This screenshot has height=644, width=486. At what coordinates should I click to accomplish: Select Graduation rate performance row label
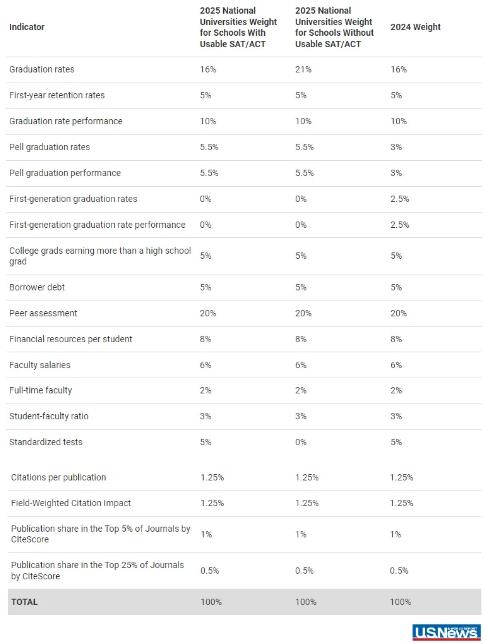(x=66, y=121)
